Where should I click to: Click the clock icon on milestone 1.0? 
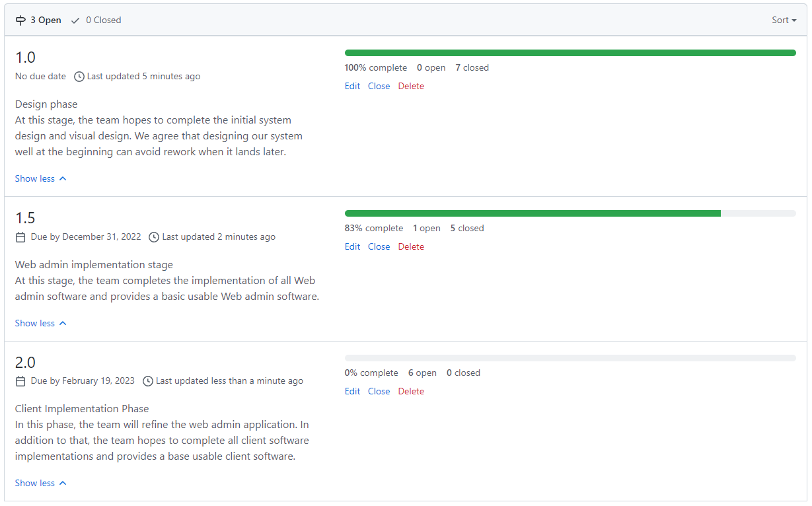[79, 76]
